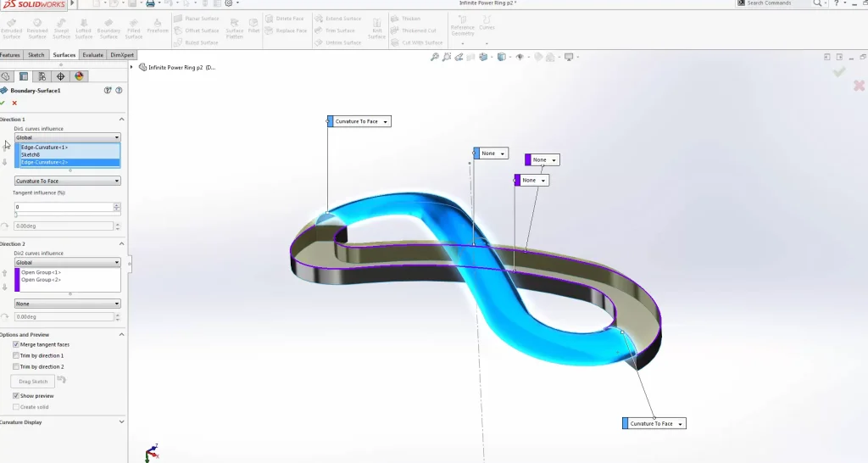This screenshot has width=868, height=463.
Task: Expand the Curvature Display section
Action: (121, 421)
